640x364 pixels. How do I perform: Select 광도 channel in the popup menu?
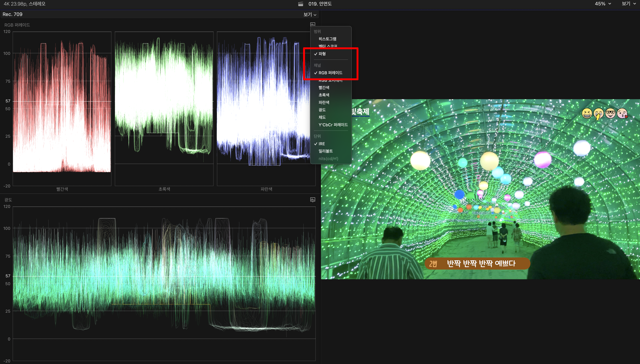(322, 110)
